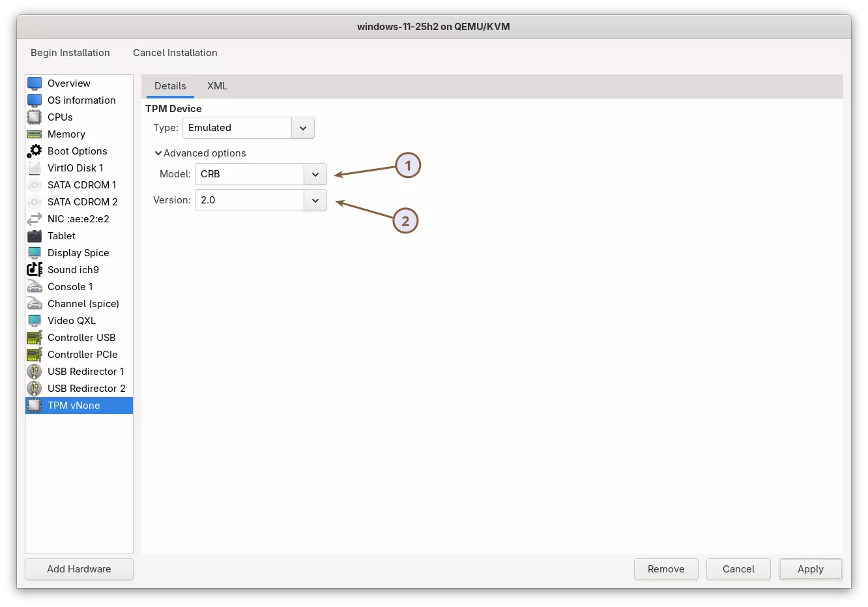The height and width of the screenshot is (607, 868).
Task: Select the USB Redirector 1 entry
Action: [x=79, y=372]
